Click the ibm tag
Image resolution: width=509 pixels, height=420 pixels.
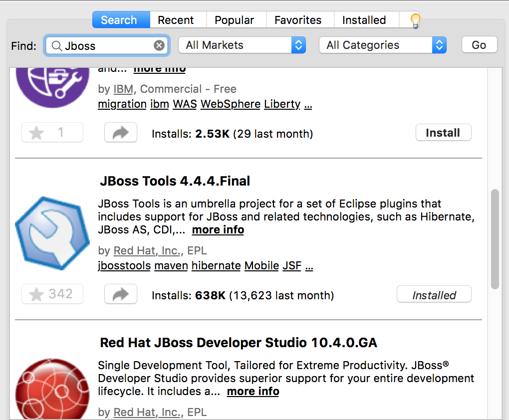pos(159,104)
